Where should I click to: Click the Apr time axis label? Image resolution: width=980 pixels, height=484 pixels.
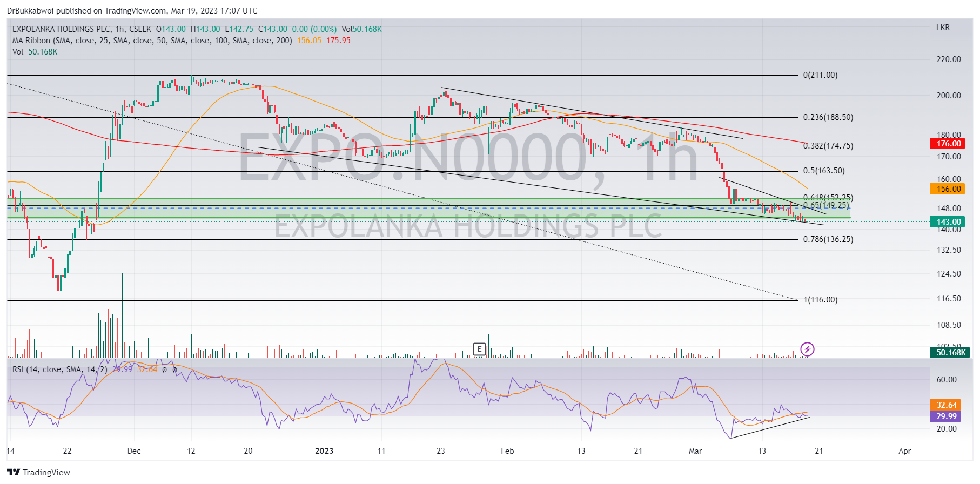click(x=904, y=451)
